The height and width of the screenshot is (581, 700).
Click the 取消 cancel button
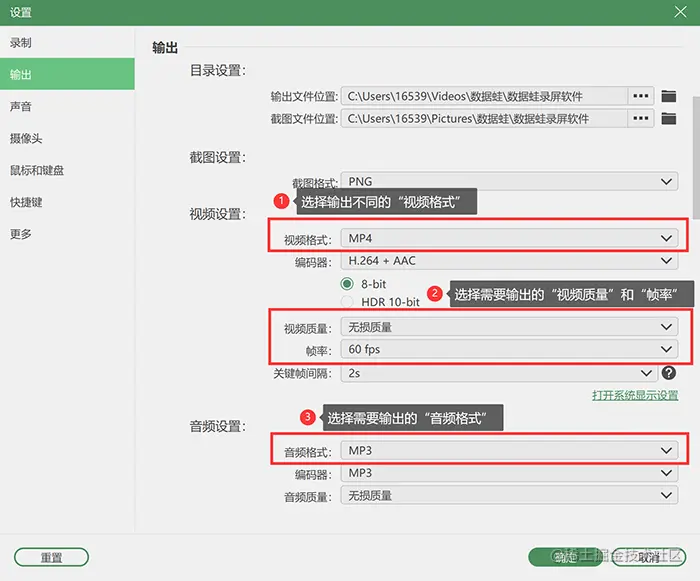[x=649, y=557]
